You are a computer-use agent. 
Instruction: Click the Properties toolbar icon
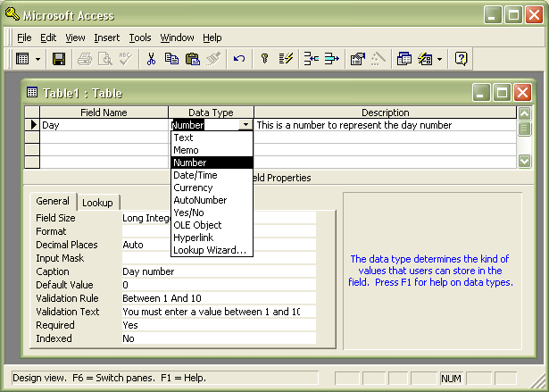357,59
